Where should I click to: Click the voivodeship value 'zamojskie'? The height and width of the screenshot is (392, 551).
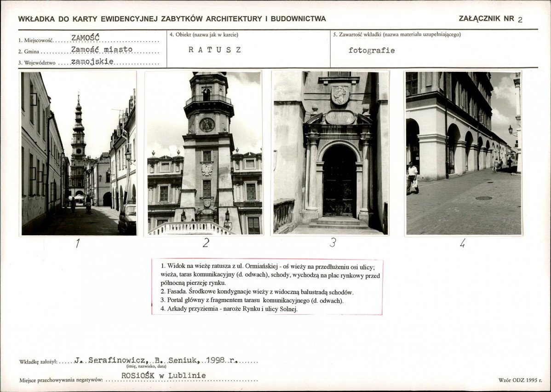pos(92,62)
